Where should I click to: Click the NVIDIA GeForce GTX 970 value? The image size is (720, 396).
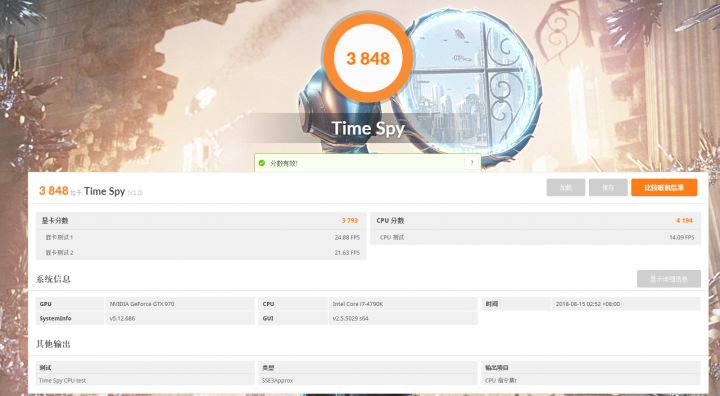(x=141, y=304)
